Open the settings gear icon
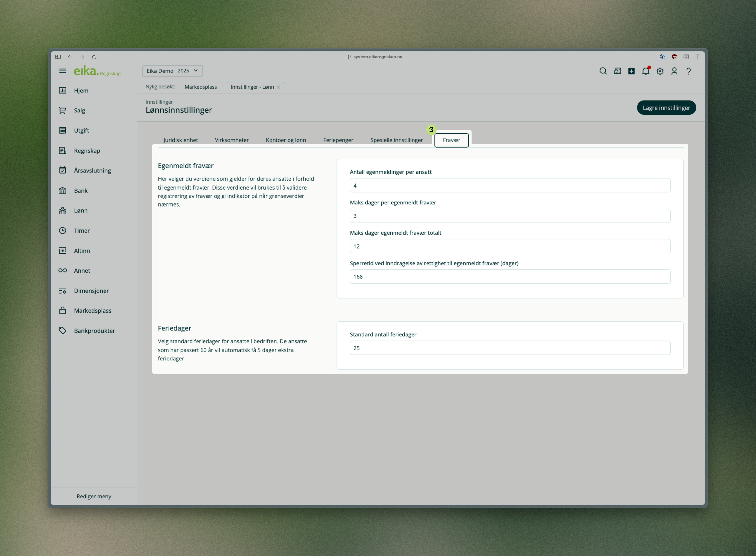Screen dimensions: 756x556 pos(660,71)
